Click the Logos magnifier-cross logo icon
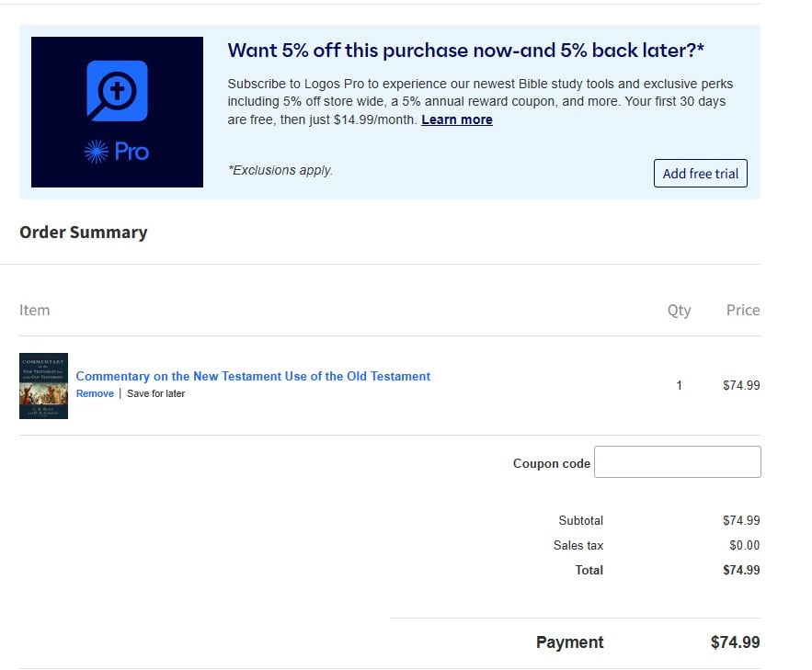This screenshot has height=670, width=812. pyautogui.click(x=117, y=91)
